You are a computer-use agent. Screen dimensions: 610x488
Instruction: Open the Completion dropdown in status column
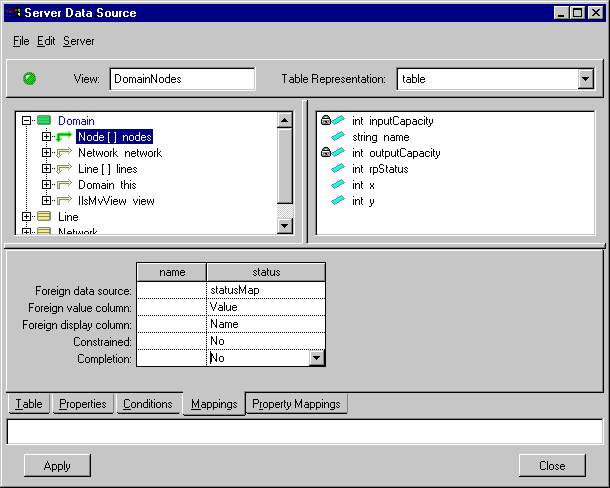pos(317,358)
